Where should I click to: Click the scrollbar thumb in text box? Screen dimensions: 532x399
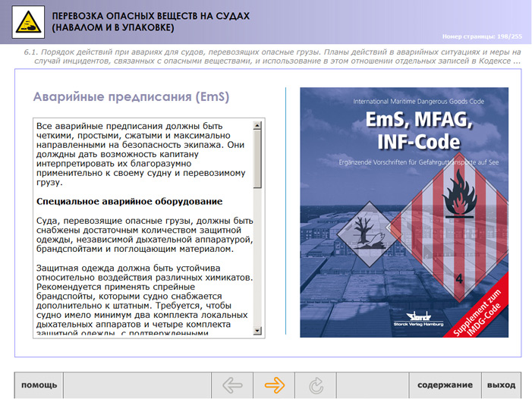pyautogui.click(x=257, y=159)
